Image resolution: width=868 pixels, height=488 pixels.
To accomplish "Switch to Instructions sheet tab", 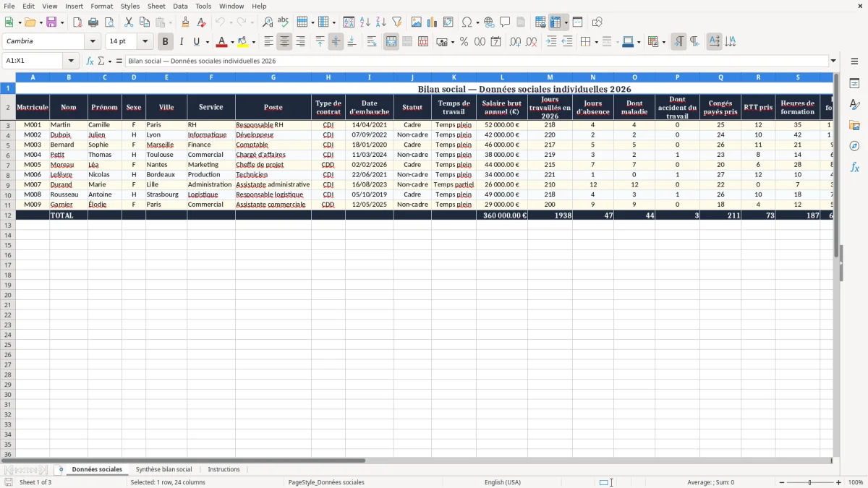I will 224,469.
